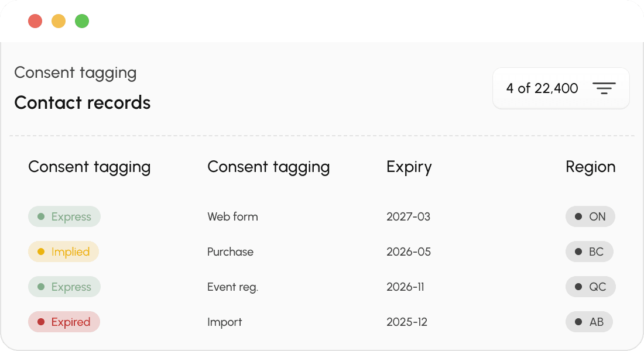Click the Import source cell
Viewport: 644px width, 351px height.
click(x=224, y=322)
